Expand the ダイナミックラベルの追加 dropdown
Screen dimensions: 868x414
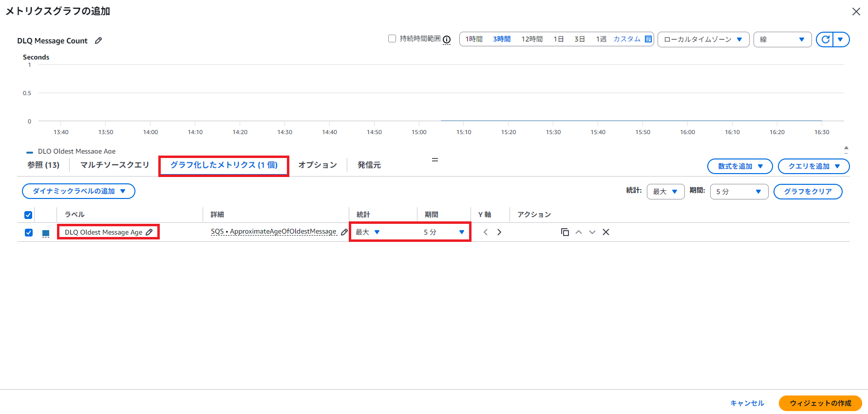tap(78, 191)
